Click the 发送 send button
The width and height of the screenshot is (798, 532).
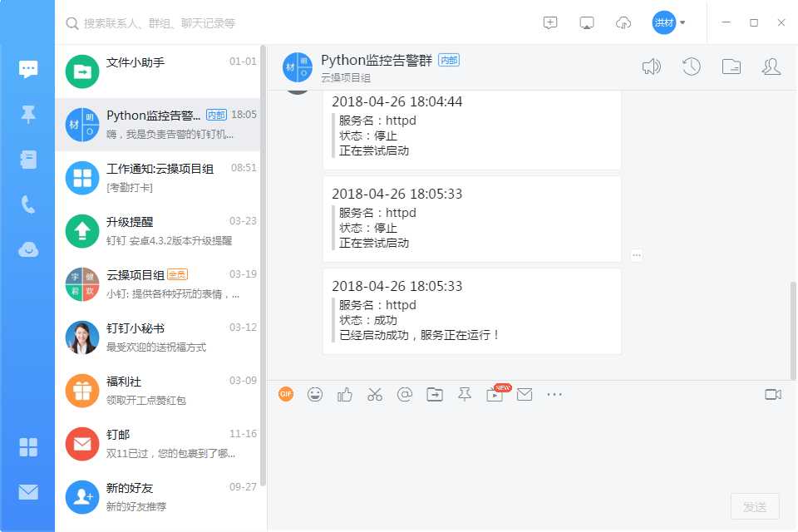tap(755, 505)
